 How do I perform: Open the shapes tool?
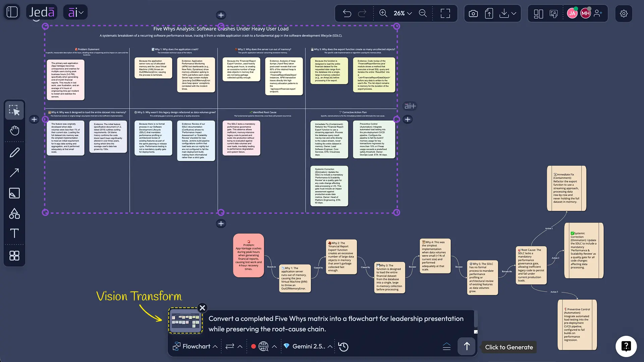[x=14, y=214]
